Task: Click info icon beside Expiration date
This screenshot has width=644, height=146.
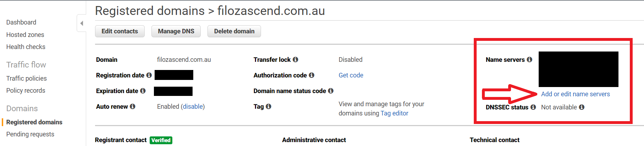Action: pyautogui.click(x=143, y=91)
